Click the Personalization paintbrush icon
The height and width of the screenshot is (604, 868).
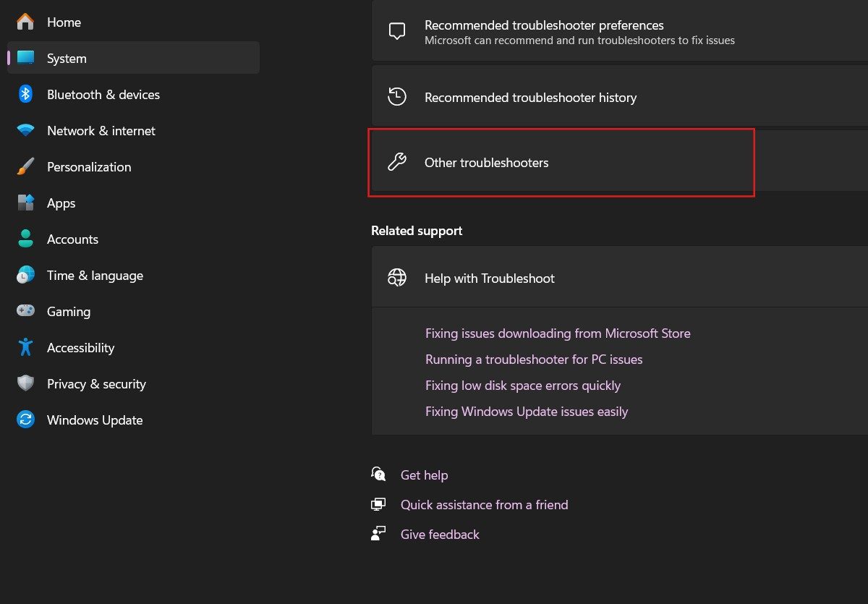coord(25,167)
